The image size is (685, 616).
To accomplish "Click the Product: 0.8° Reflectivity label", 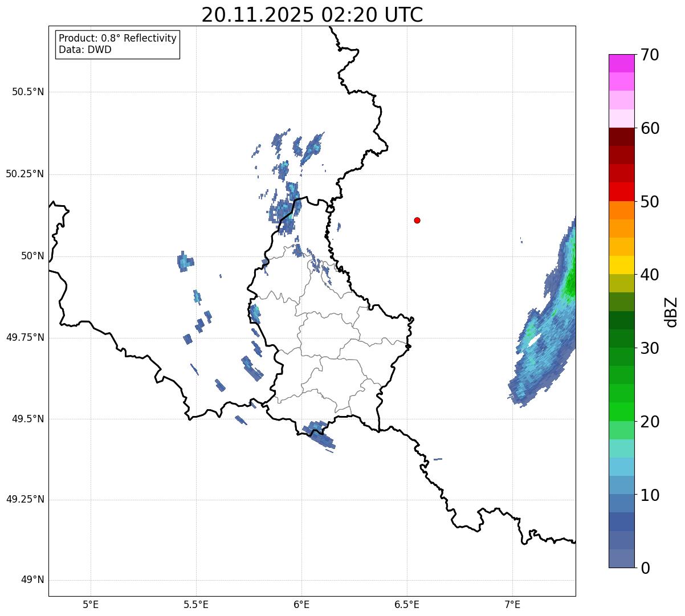I will 118,38.
